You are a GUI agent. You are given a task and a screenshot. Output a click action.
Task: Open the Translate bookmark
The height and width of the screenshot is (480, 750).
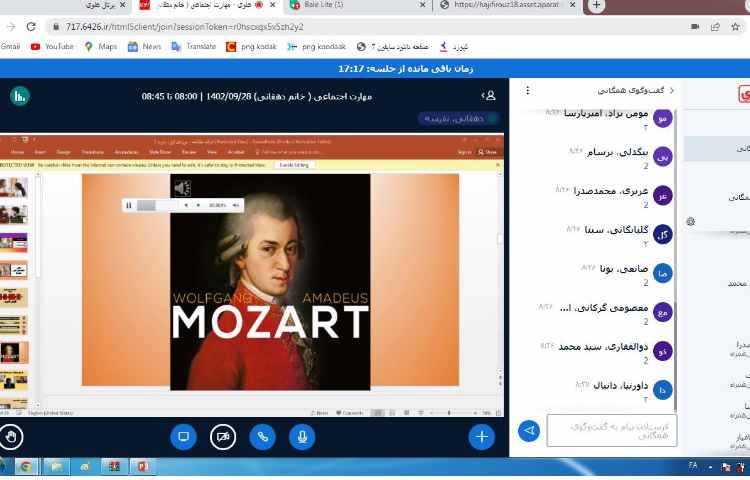[x=194, y=46]
